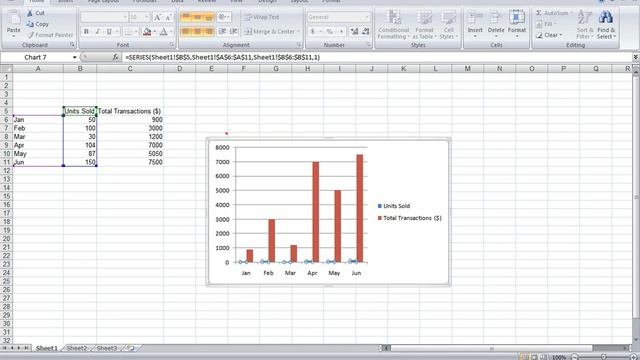This screenshot has height=360, width=640.
Task: Apply the font color A swatch
Action: click(163, 31)
